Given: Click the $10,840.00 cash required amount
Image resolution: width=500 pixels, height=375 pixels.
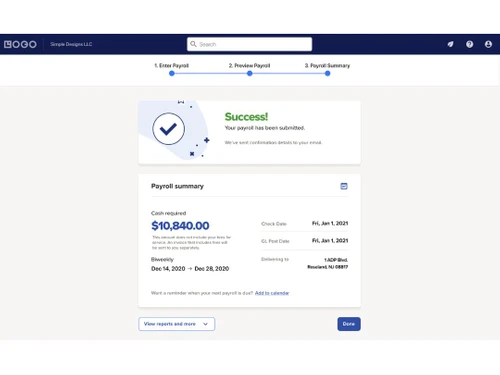Looking at the screenshot, I should (180, 226).
